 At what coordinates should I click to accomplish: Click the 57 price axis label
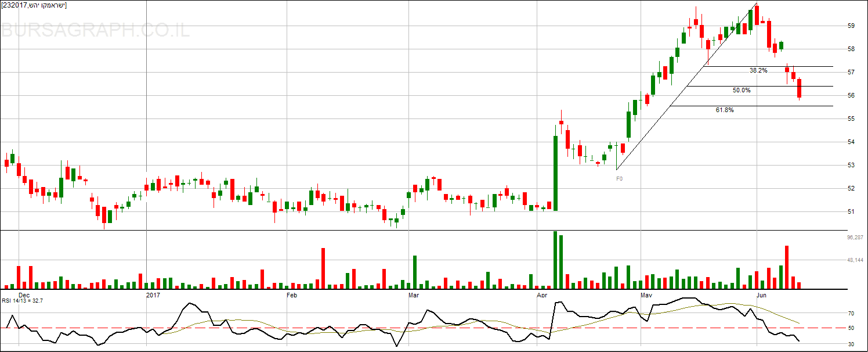coord(852,73)
